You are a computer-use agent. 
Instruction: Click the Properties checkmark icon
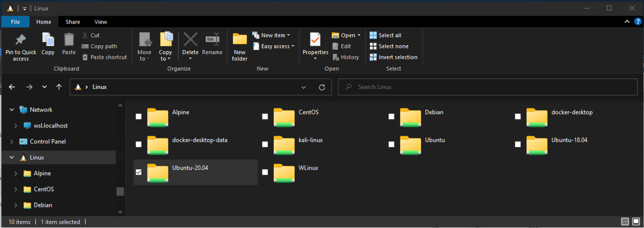click(x=315, y=39)
